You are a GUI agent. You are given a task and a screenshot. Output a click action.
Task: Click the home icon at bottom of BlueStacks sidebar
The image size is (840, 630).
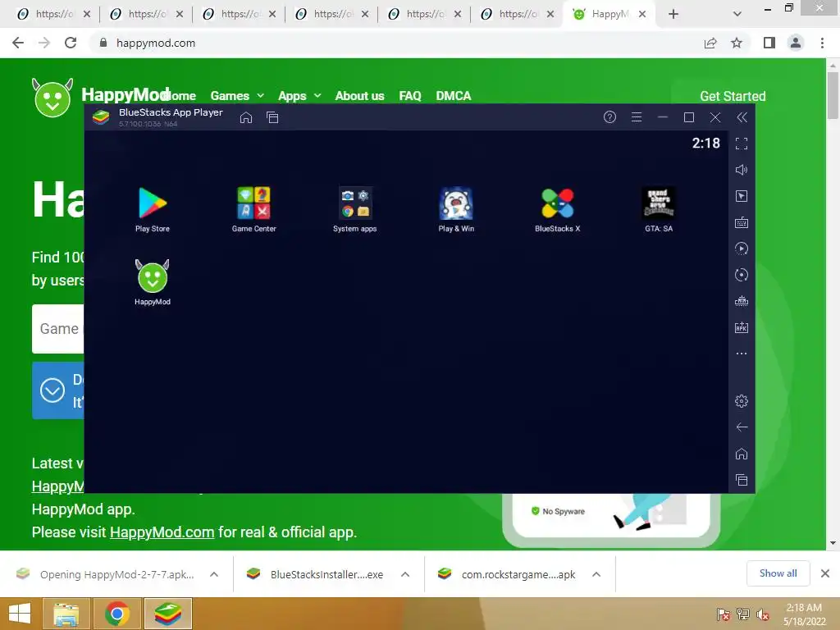(742, 454)
